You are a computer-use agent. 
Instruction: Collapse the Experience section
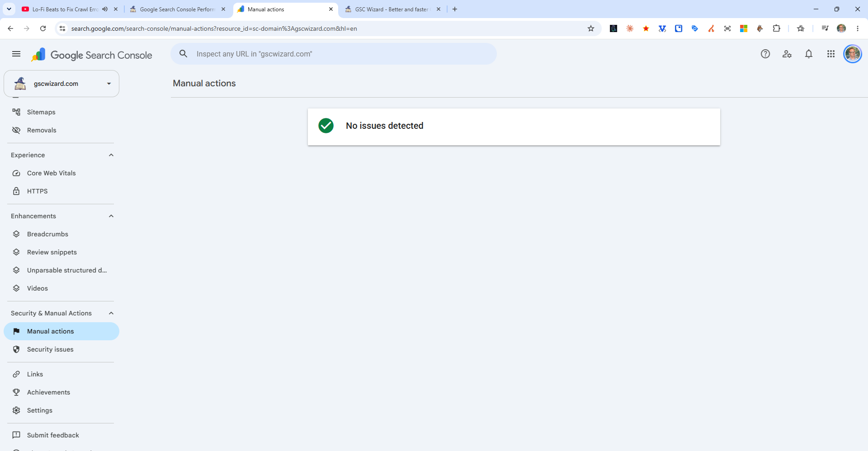pos(111,155)
